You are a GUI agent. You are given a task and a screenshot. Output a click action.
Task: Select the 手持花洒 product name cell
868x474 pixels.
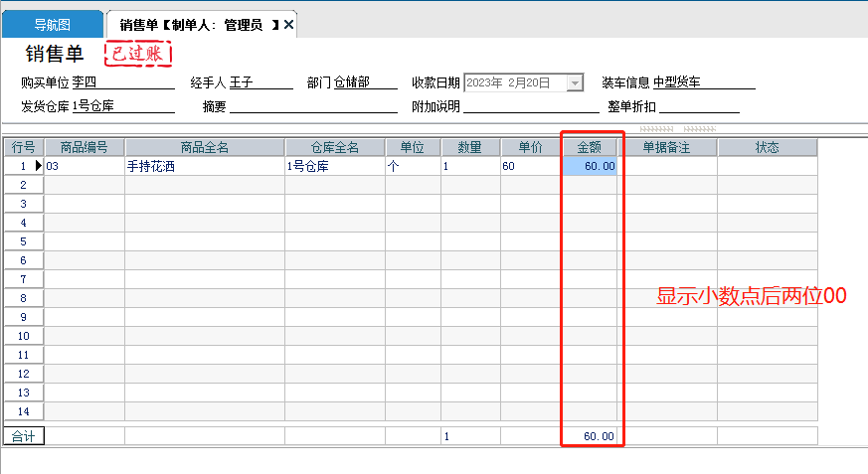click(205, 166)
